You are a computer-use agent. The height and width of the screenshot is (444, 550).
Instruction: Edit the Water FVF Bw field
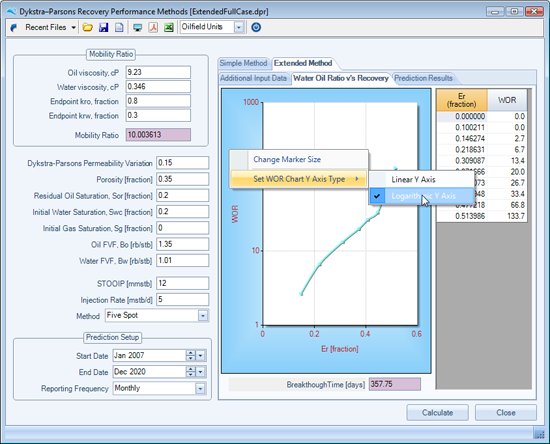182,260
